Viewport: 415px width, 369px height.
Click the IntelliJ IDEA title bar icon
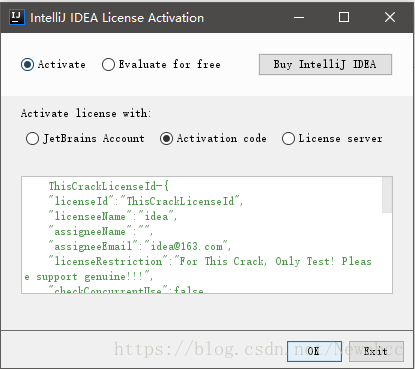coord(17,17)
